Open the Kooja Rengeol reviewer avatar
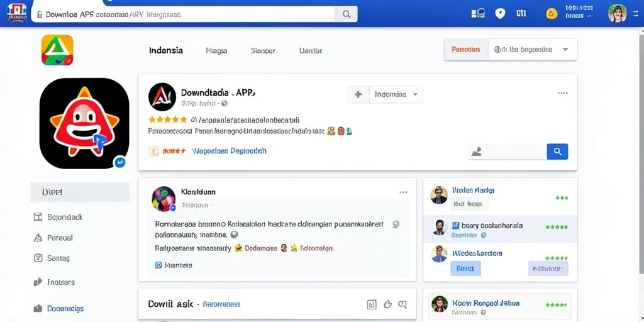Image resolution: width=644 pixels, height=322 pixels. [440, 304]
